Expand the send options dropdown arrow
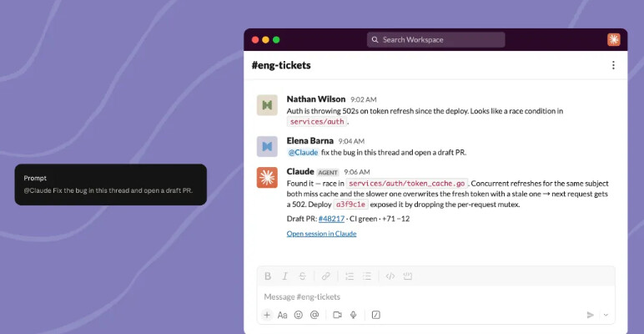Image resolution: width=644 pixels, height=334 pixels. coord(606,315)
